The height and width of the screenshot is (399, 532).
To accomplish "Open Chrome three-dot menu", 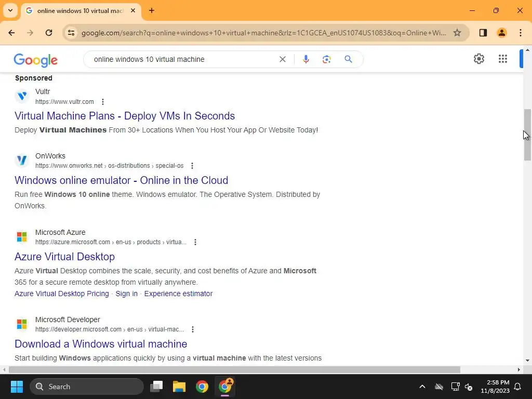I will click(x=521, y=33).
